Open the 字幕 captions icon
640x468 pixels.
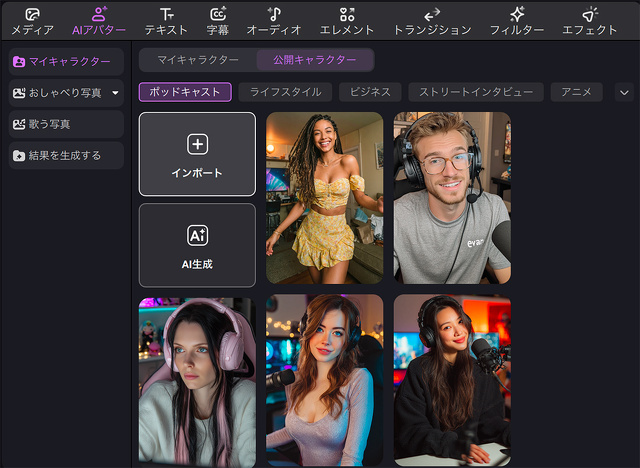pyautogui.click(x=218, y=14)
